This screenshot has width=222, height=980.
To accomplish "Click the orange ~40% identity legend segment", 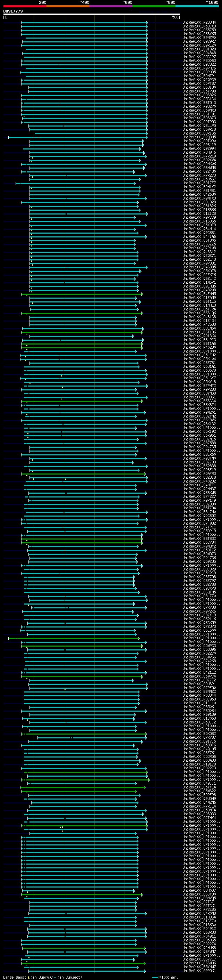I will click(68, 6).
